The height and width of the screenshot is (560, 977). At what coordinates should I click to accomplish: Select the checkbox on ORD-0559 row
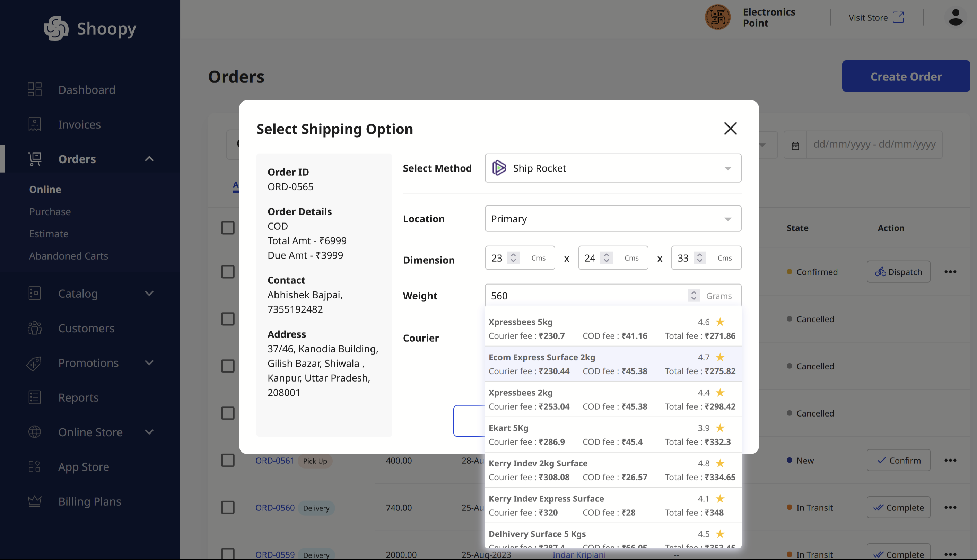(228, 554)
